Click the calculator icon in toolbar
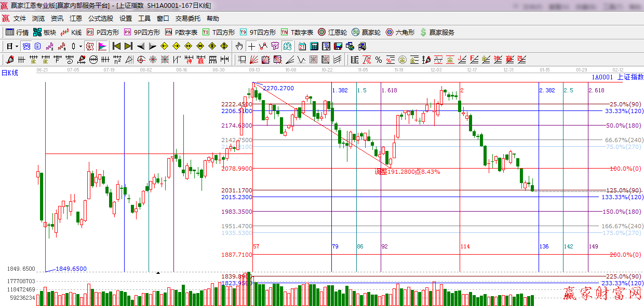This screenshot has height=306, width=644. tap(314, 46)
